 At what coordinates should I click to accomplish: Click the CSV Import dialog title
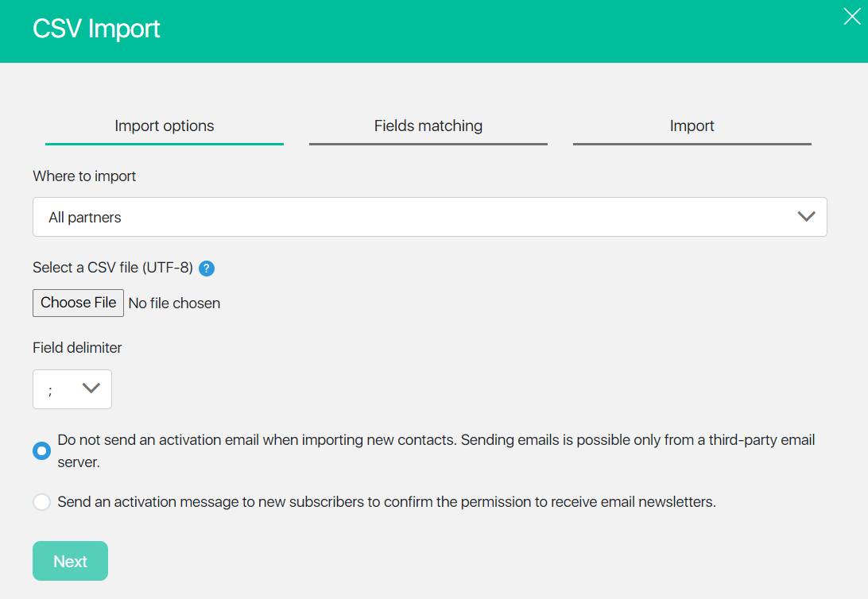pos(96,29)
